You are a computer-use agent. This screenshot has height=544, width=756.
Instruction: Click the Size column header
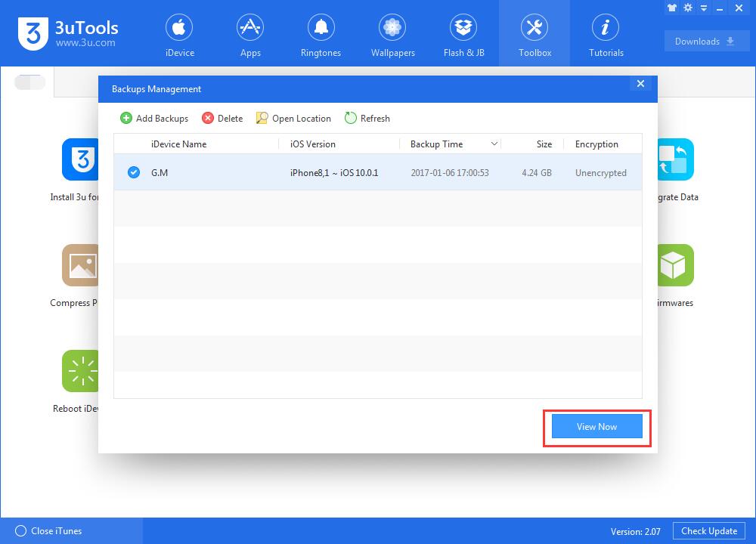pos(544,144)
